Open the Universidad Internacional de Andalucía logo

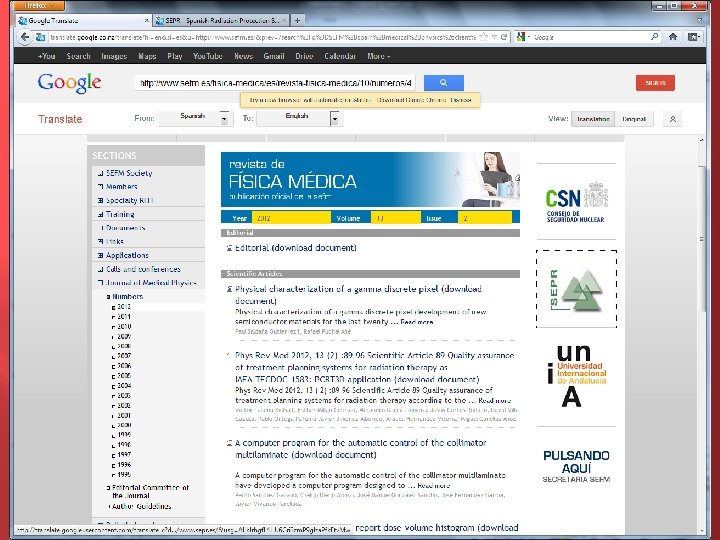[x=576, y=377]
